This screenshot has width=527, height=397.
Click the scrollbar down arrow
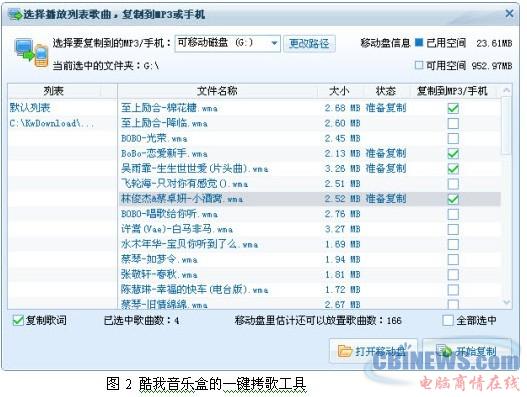(x=506, y=302)
